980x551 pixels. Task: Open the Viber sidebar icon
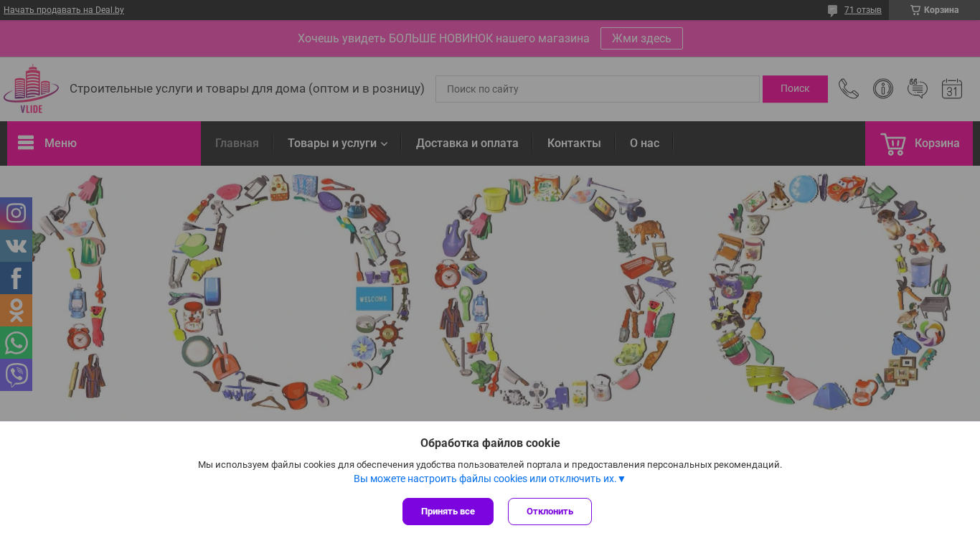(x=16, y=375)
